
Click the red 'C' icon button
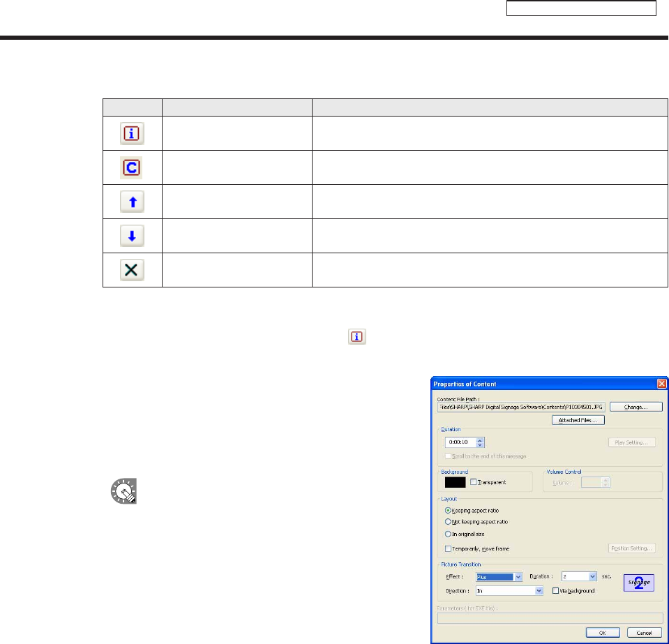coord(132,167)
